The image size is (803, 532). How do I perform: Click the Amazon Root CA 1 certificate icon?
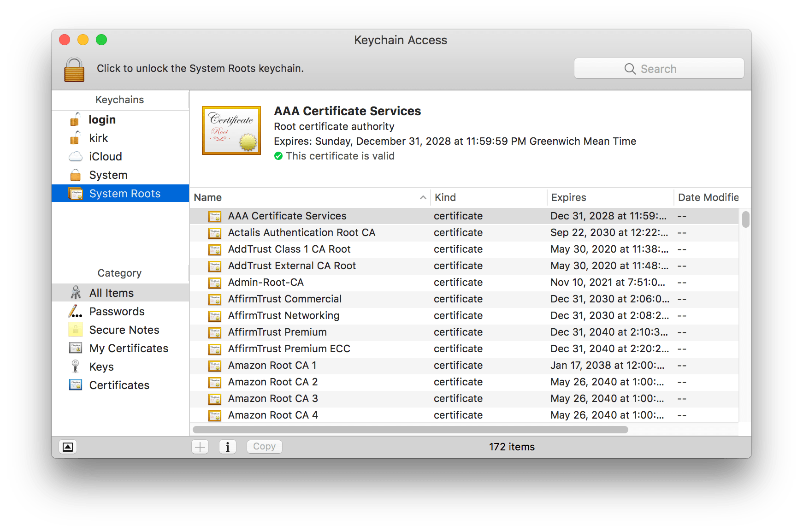click(x=215, y=366)
